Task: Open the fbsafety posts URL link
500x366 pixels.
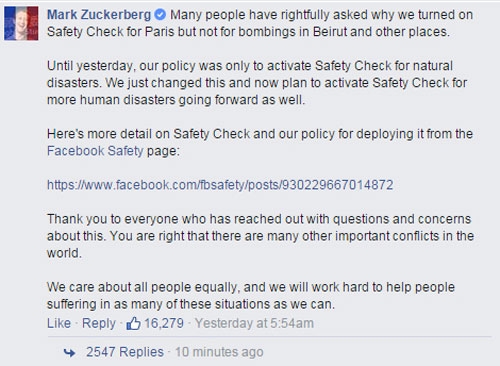Action: click(x=220, y=185)
